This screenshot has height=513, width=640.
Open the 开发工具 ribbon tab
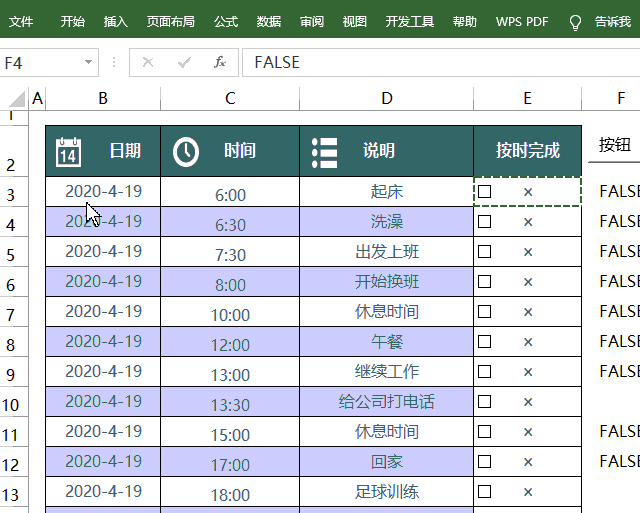pos(409,22)
